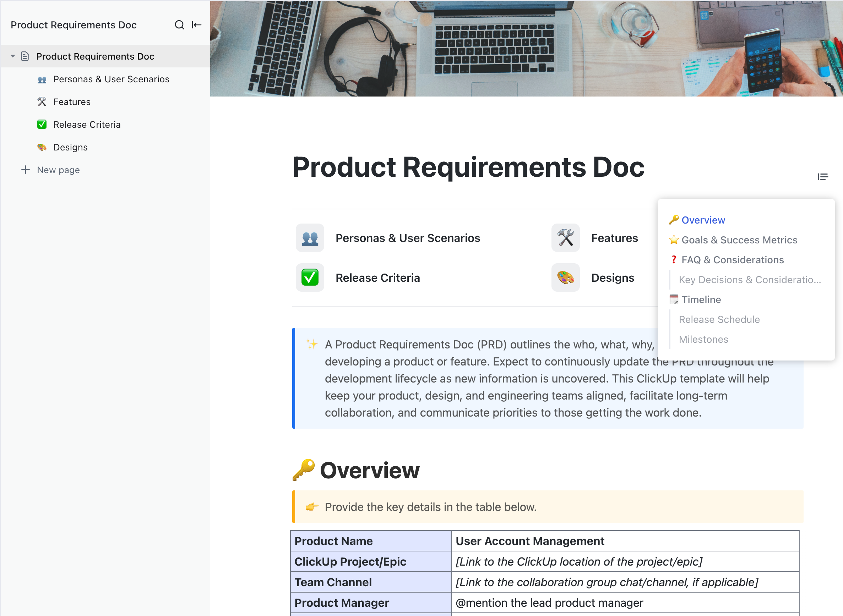
Task: Click the Designs palette swatch card in the document
Action: pos(565,277)
